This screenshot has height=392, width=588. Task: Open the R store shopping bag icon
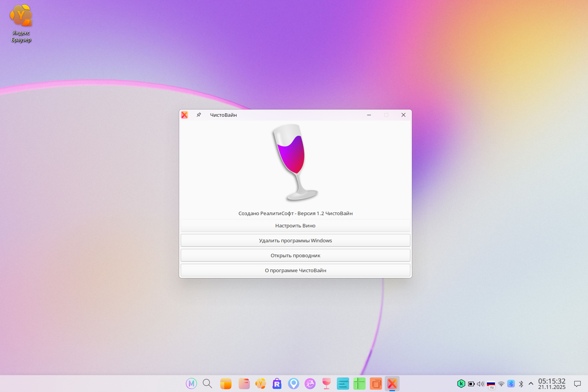click(277, 383)
